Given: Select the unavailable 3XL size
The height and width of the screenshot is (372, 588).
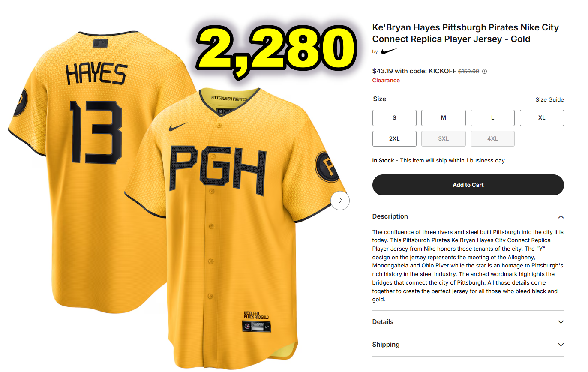Looking at the screenshot, I should click(444, 139).
